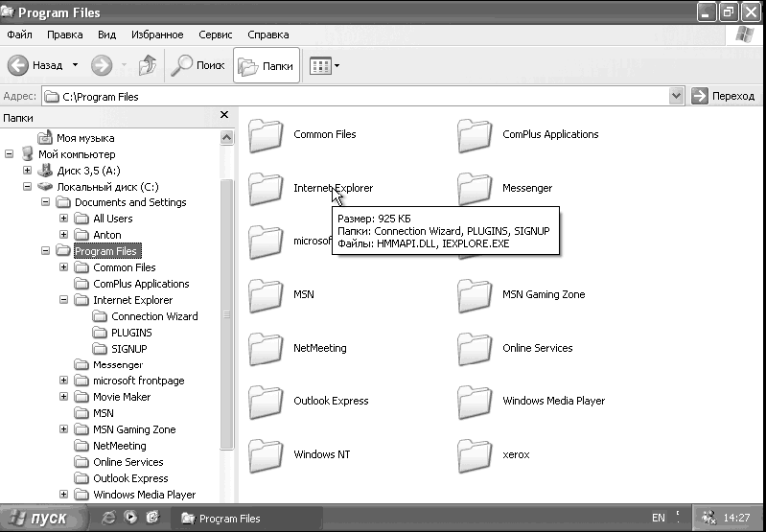
Task: Expand MSN Gaming Zone tree node
Action: point(63,428)
